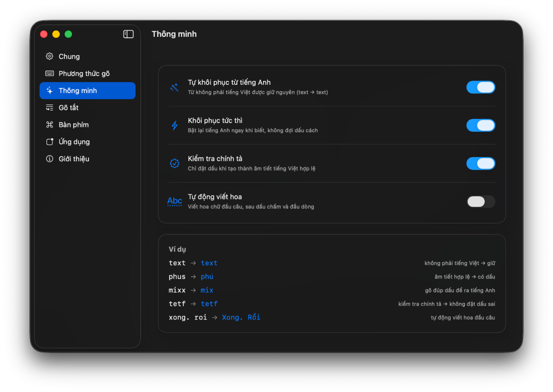553x392 pixels.
Task: Click 'không phải tiếng Việt → giữ' note
Action: click(460, 263)
